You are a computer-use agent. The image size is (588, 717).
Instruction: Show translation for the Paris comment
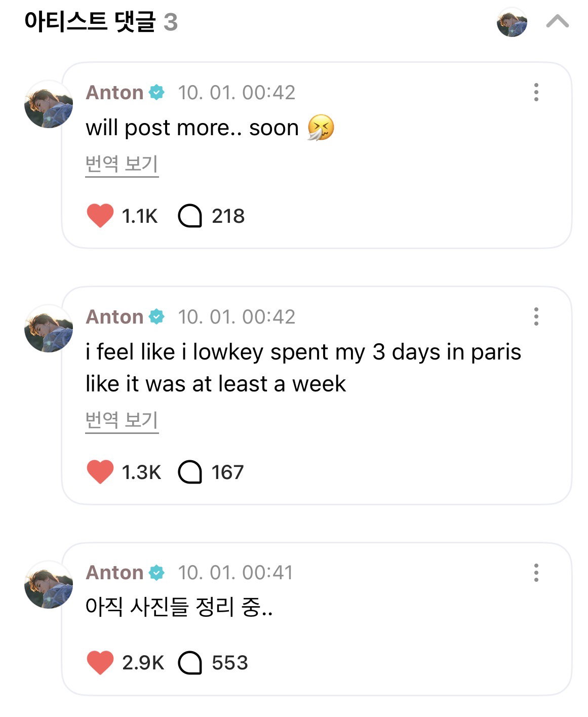pyautogui.click(x=122, y=421)
